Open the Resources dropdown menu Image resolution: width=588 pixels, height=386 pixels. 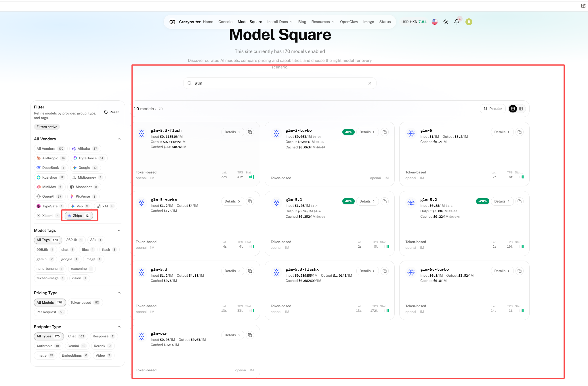tap(323, 22)
